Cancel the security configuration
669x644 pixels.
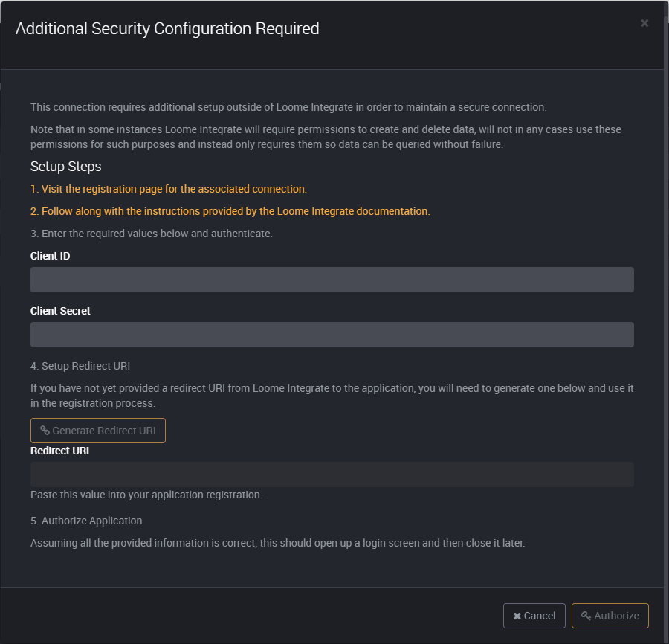[x=534, y=616]
